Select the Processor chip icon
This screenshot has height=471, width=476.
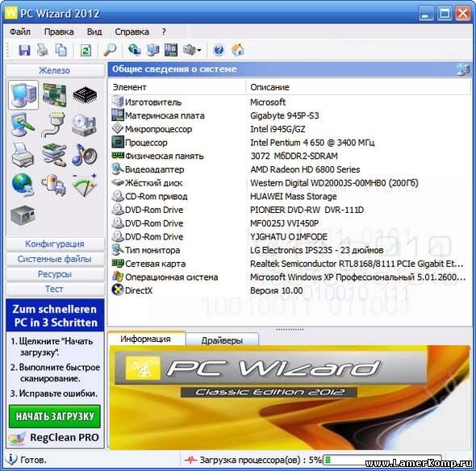pyautogui.click(x=85, y=95)
